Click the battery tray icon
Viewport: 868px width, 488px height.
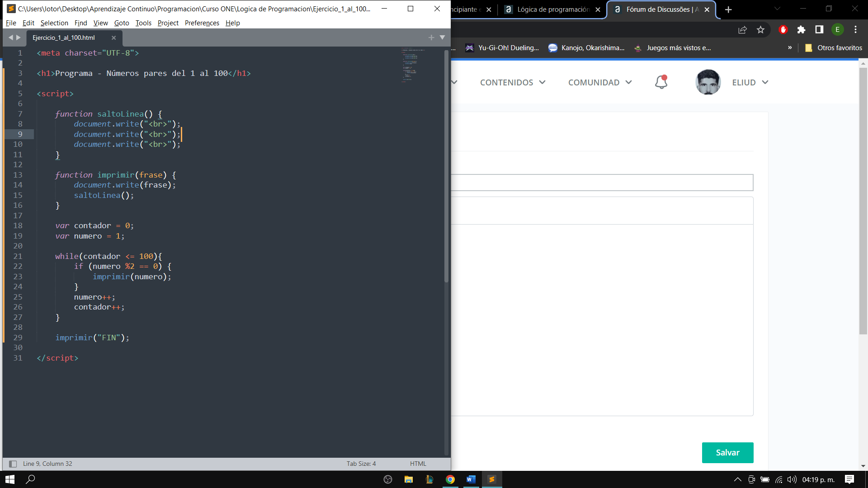point(765,479)
